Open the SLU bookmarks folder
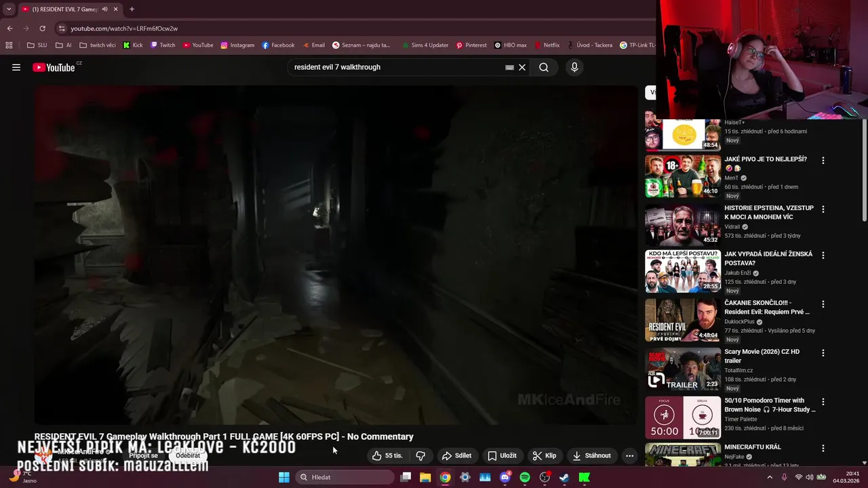Viewport: 868px width, 488px height. pyautogui.click(x=37, y=45)
